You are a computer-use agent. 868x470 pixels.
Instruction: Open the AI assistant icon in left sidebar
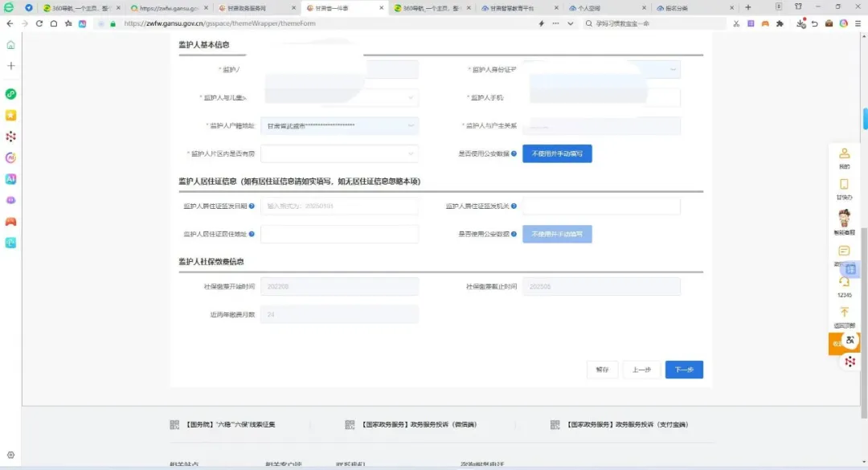tap(10, 178)
